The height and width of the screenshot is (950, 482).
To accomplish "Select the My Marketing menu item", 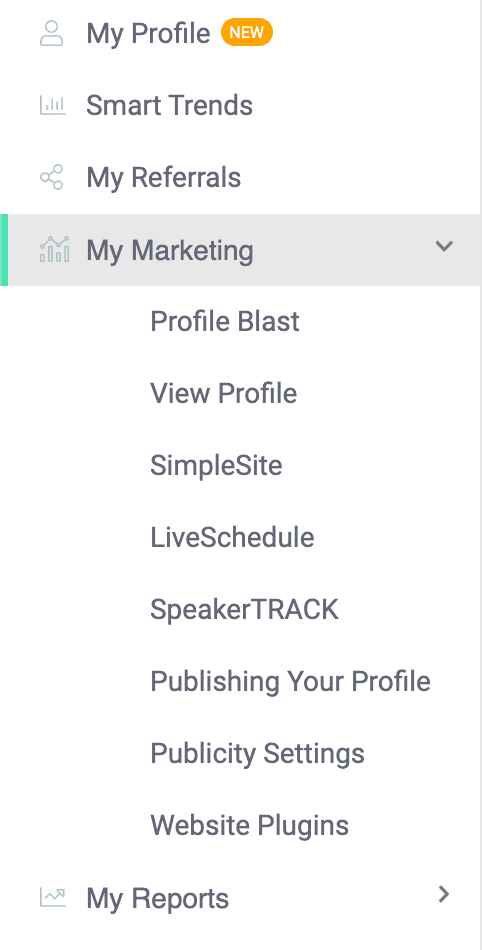I will 240,250.
